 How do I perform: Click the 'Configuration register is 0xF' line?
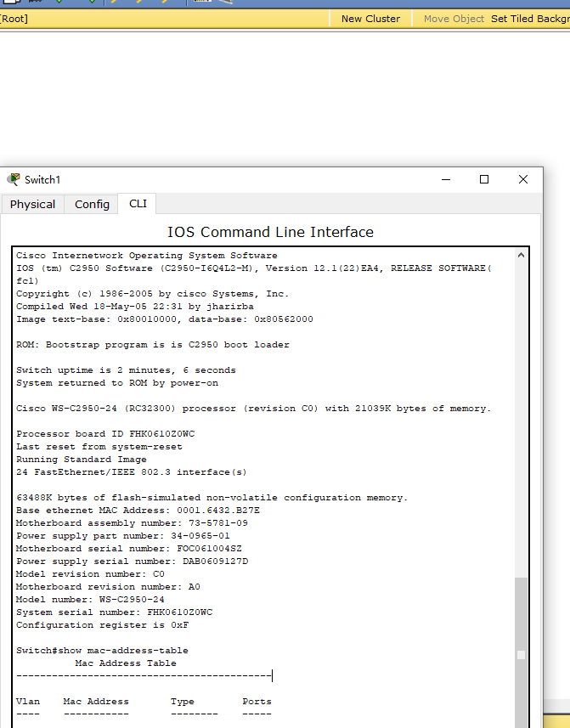102,625
